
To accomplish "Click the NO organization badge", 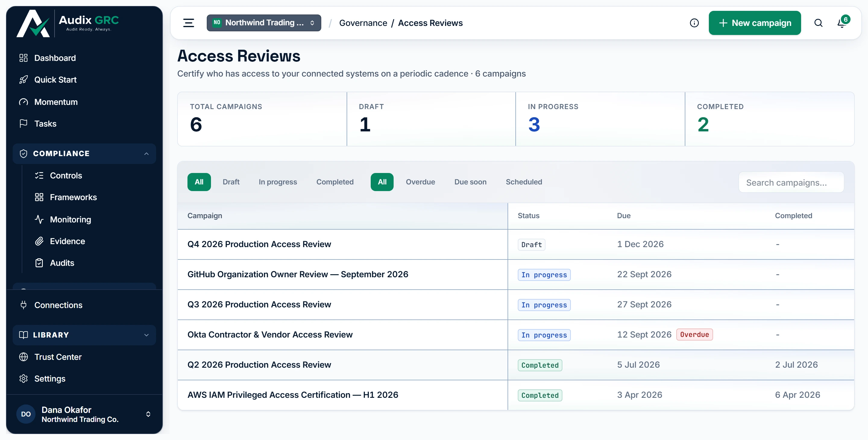I will pos(217,23).
